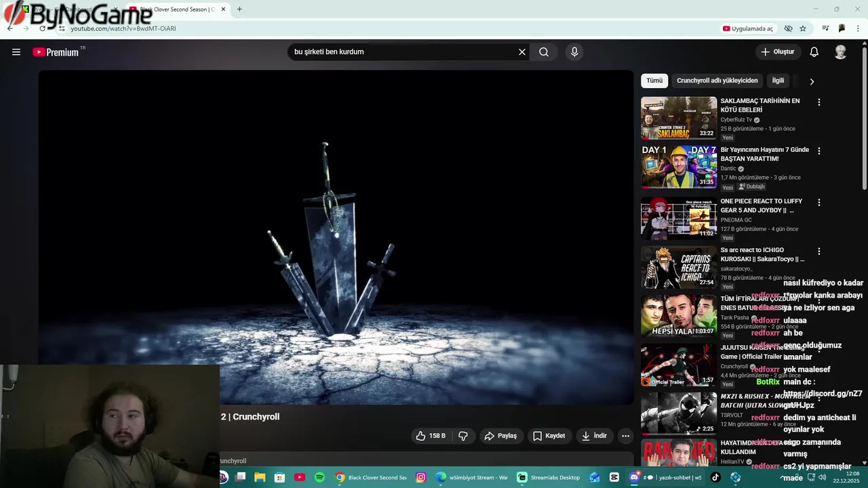868x488 pixels.
Task: Select the Tümü filter chip
Action: tap(654, 81)
